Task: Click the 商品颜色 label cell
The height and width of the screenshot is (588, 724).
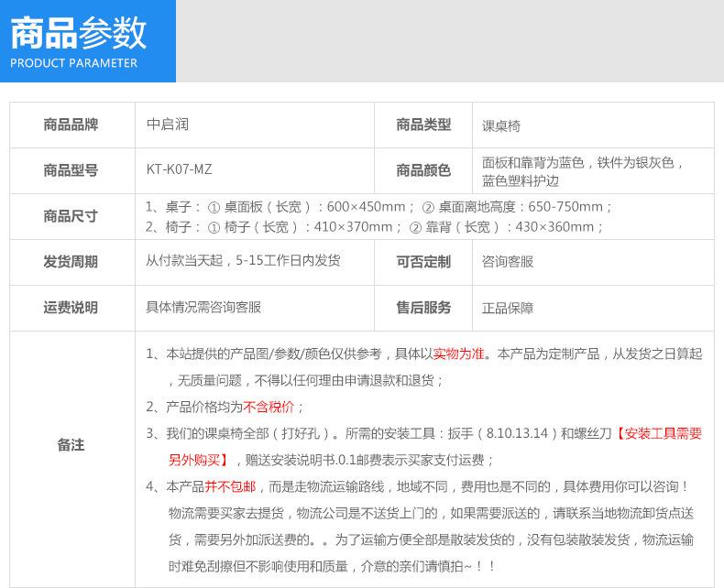Action: point(423,170)
